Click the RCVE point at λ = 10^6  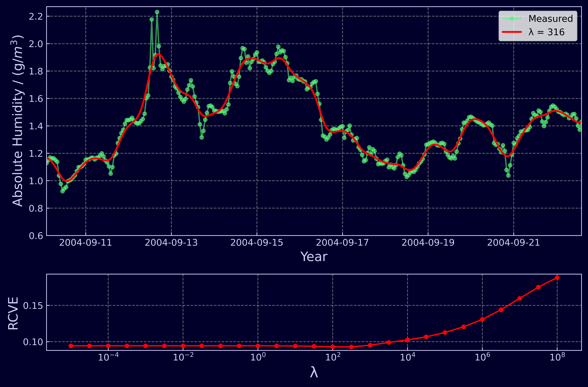coord(482,319)
